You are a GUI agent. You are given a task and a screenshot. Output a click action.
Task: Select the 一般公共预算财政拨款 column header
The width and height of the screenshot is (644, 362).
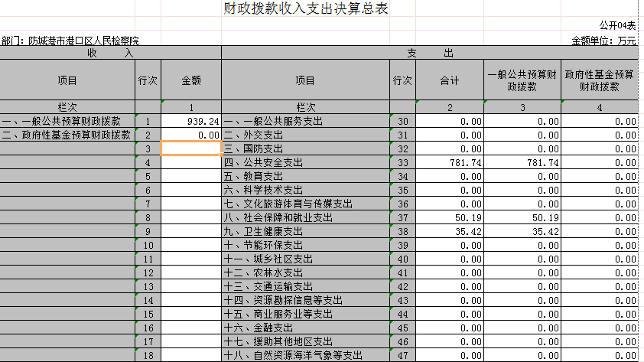click(522, 80)
